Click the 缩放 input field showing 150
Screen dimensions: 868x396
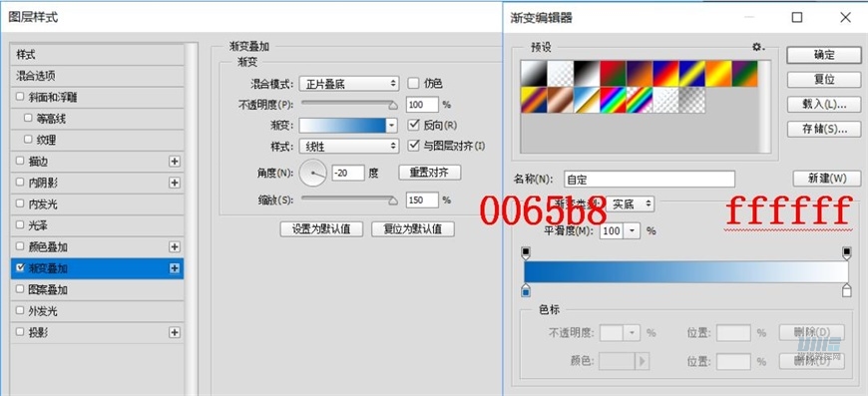422,199
